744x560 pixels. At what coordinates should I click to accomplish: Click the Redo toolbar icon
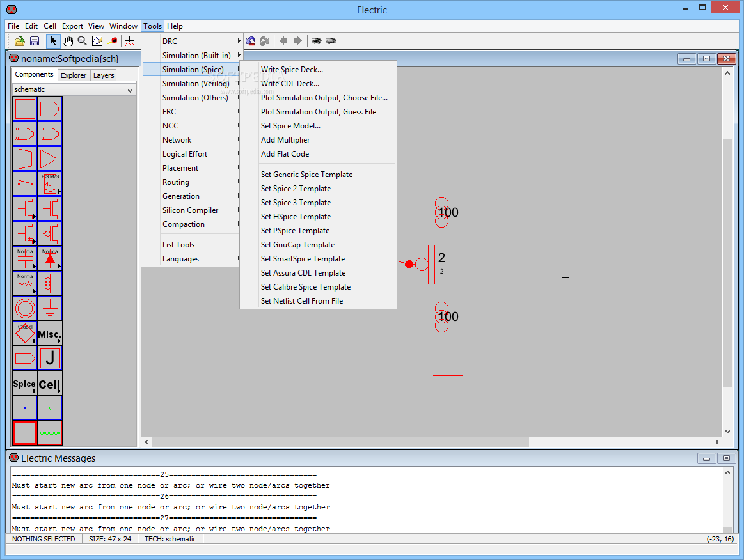pyautogui.click(x=265, y=42)
